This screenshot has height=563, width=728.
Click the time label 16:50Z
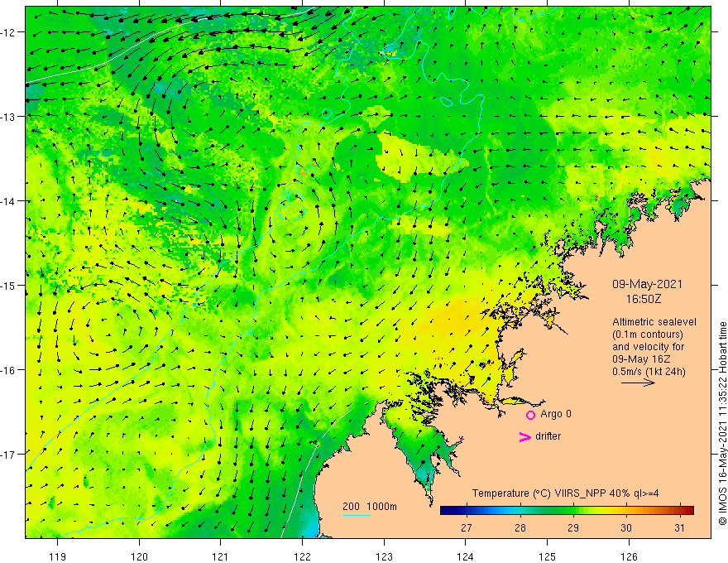coord(644,299)
